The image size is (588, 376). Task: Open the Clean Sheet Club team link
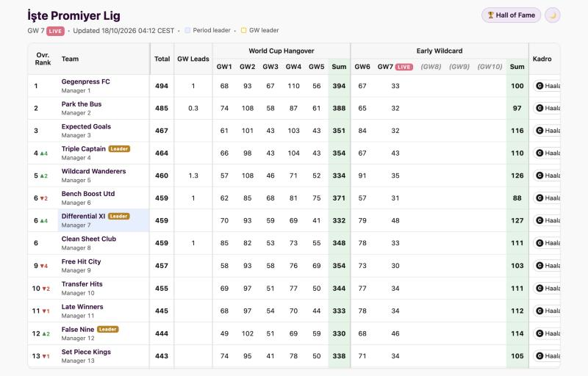coord(89,239)
